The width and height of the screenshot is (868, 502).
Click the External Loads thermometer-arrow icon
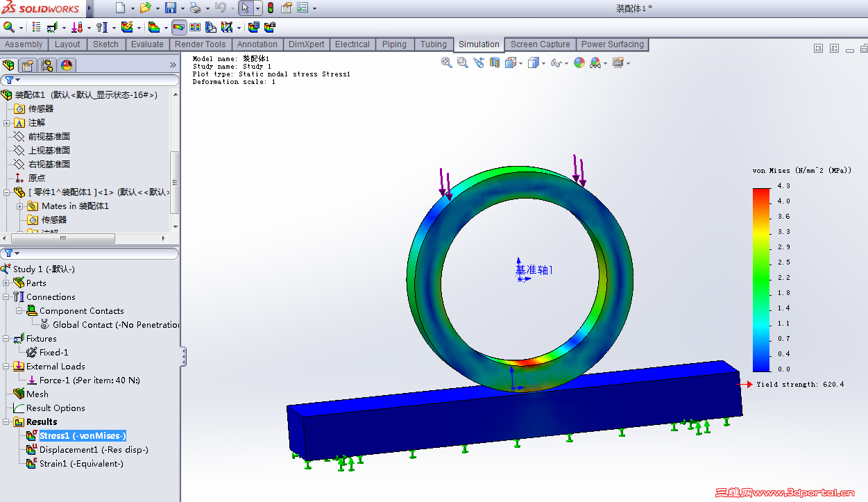click(77, 27)
